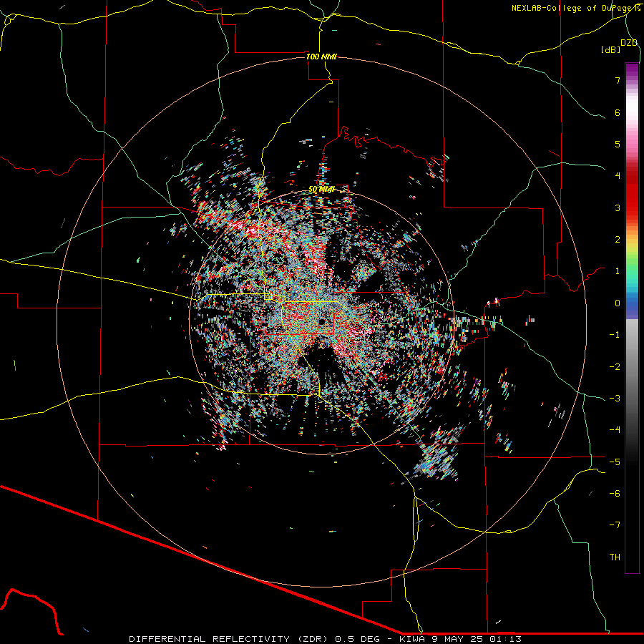
Task: Click the -3 value on the color scale
Action: (615, 399)
